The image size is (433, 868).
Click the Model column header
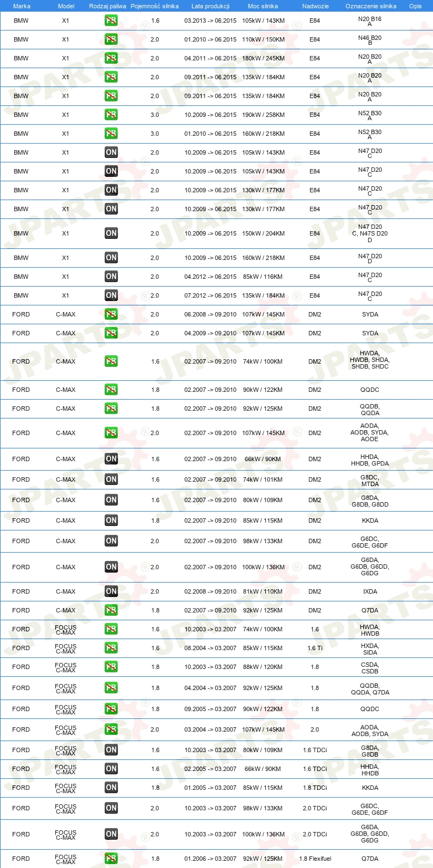tap(66, 6)
